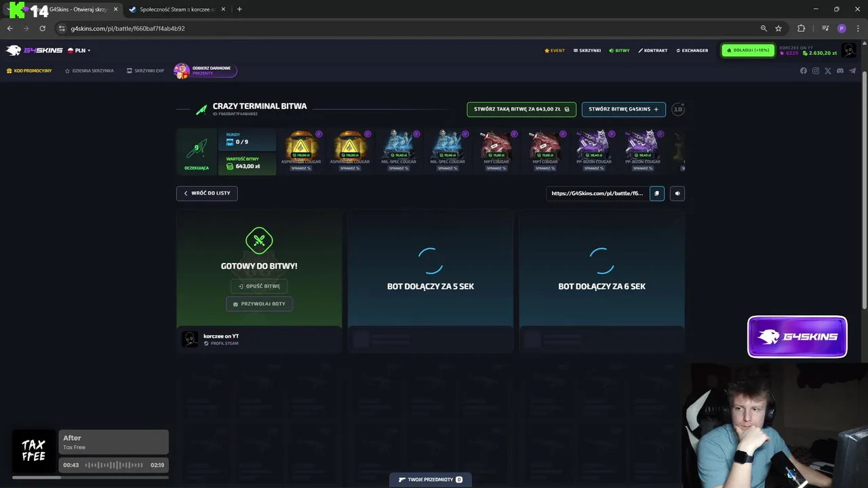868x488 pixels.
Task: Go to the SKRZYNKI section
Action: coord(587,50)
